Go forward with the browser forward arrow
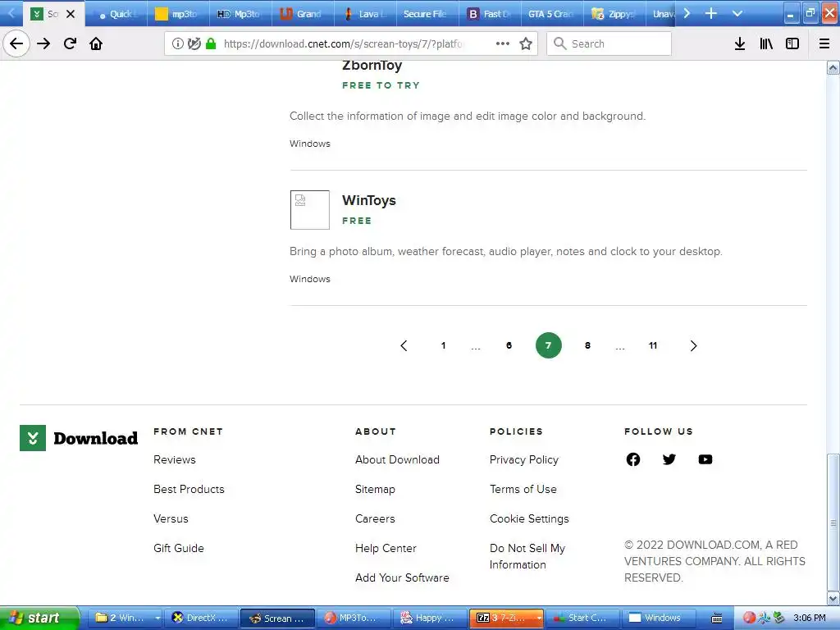Image resolution: width=840 pixels, height=630 pixels. coord(43,43)
